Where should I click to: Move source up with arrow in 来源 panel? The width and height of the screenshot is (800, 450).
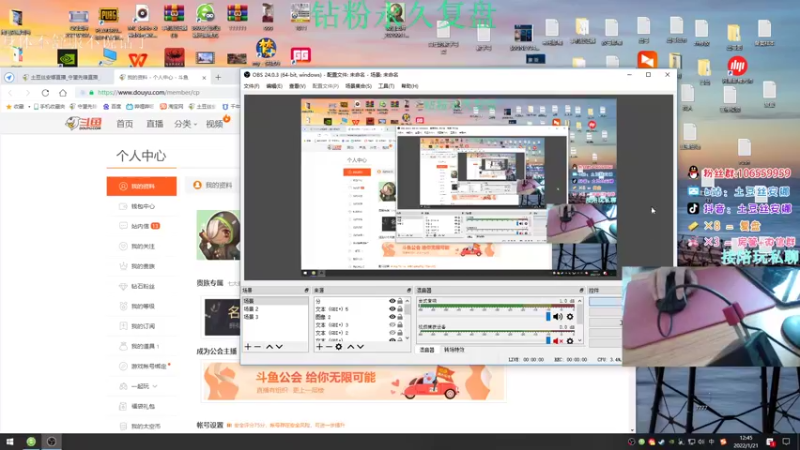[351, 347]
